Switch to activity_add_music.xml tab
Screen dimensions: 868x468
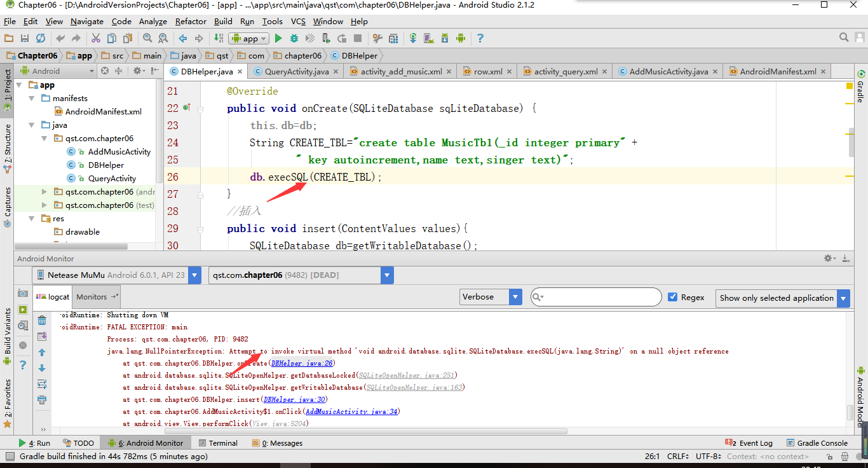401,71
